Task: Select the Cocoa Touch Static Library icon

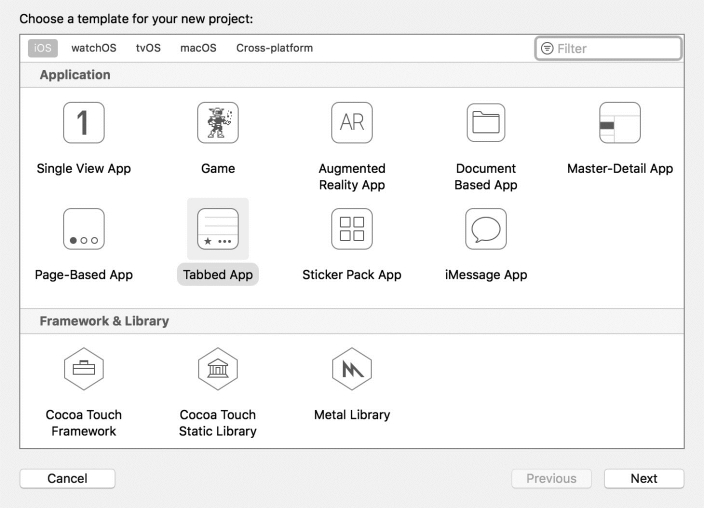Action: 218,369
